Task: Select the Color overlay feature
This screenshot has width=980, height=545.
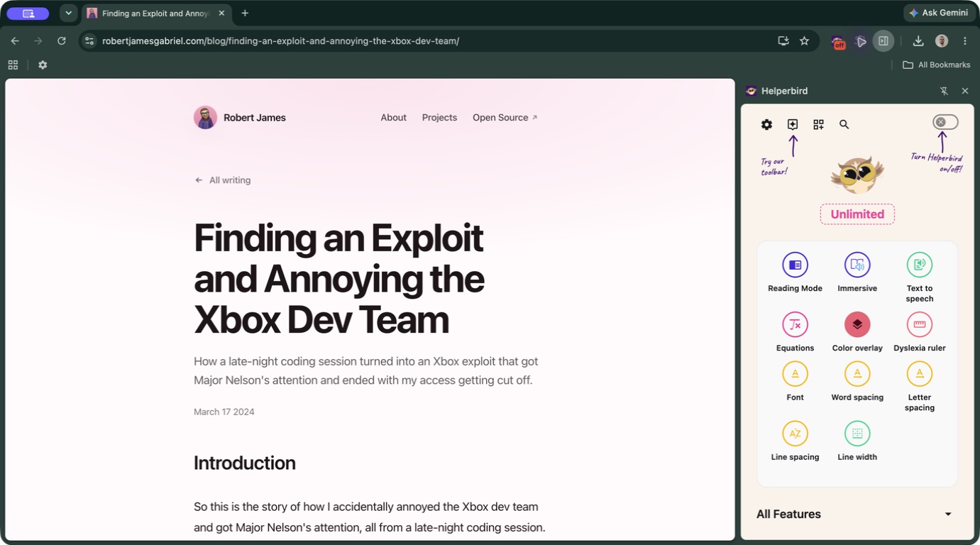Action: click(x=857, y=324)
